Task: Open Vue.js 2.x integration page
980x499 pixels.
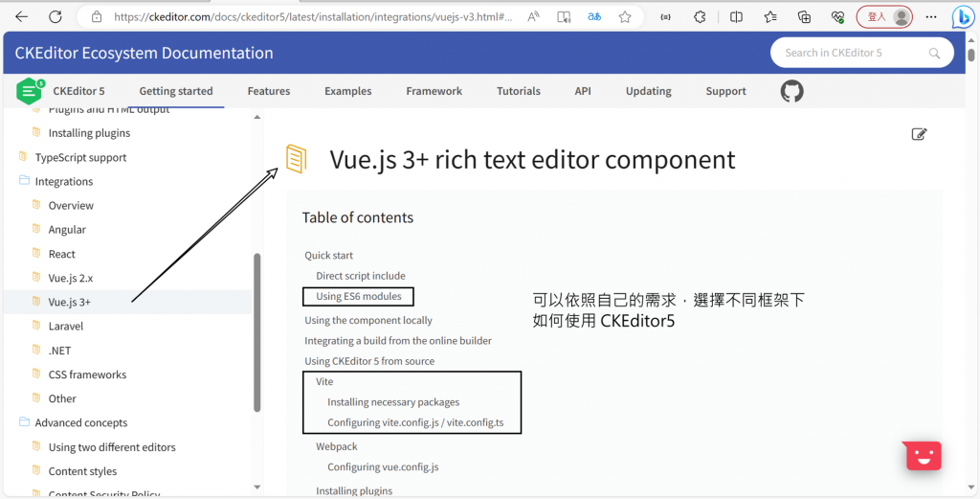Action: click(71, 278)
